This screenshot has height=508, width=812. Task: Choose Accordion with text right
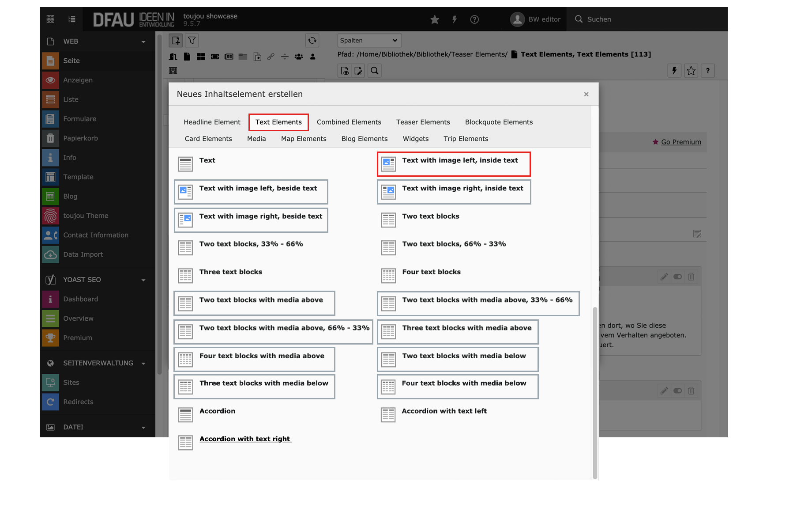tap(235, 442)
